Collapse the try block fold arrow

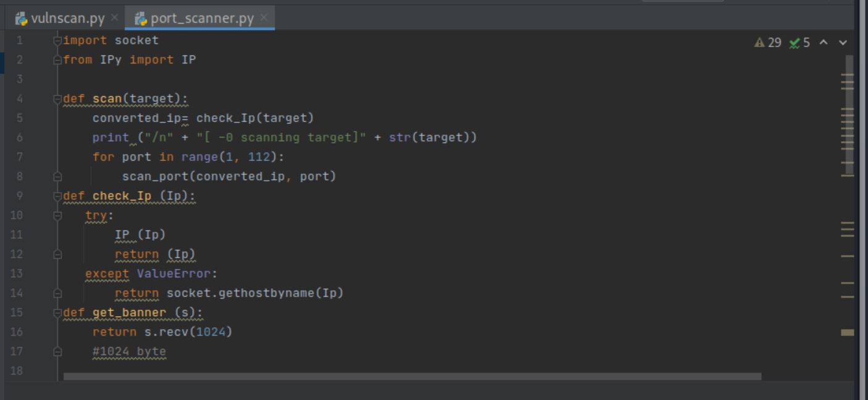(x=57, y=215)
